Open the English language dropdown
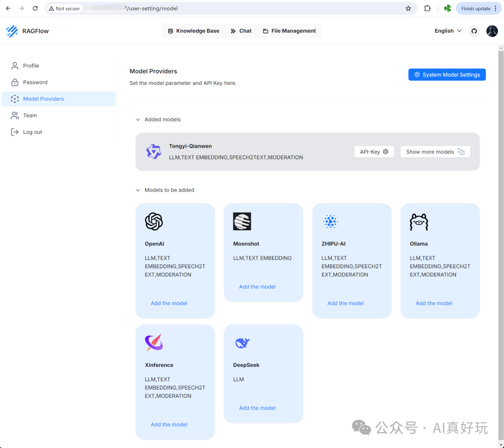504x448 pixels. click(448, 31)
